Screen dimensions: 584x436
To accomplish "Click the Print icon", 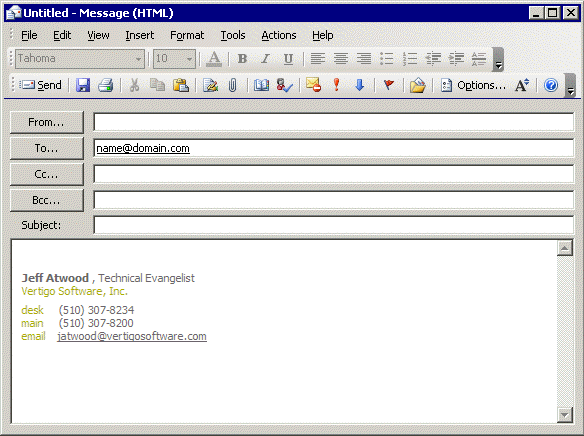I will (106, 85).
